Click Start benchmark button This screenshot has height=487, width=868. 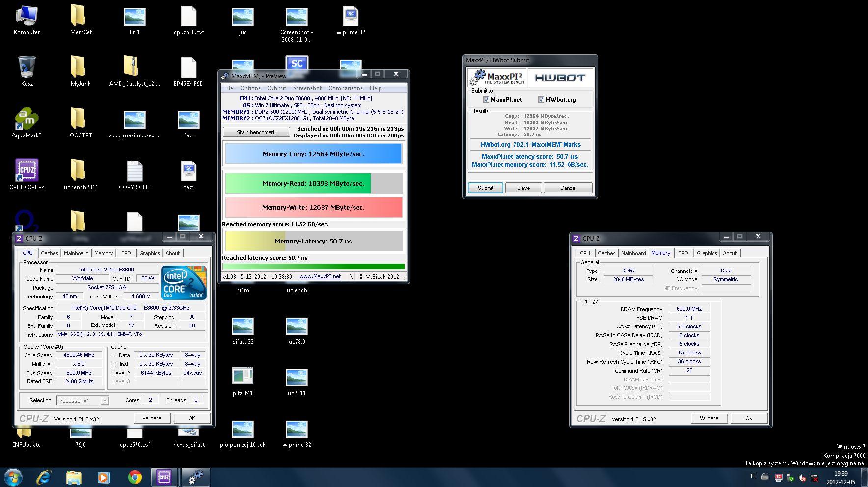coord(256,132)
